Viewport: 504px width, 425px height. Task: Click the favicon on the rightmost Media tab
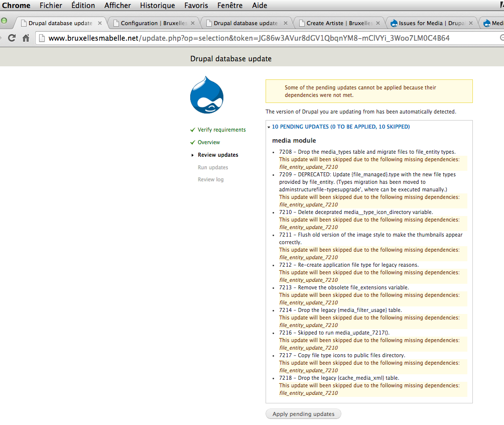pos(485,23)
